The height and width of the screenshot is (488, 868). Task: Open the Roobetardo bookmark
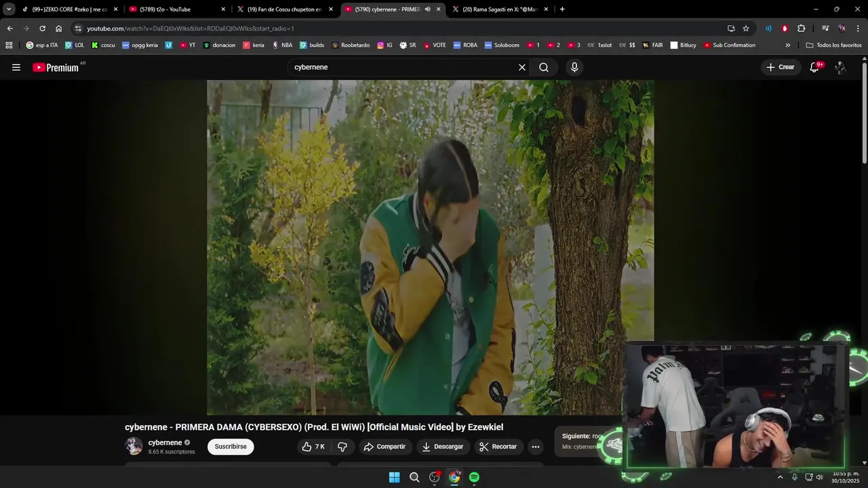[351, 45]
